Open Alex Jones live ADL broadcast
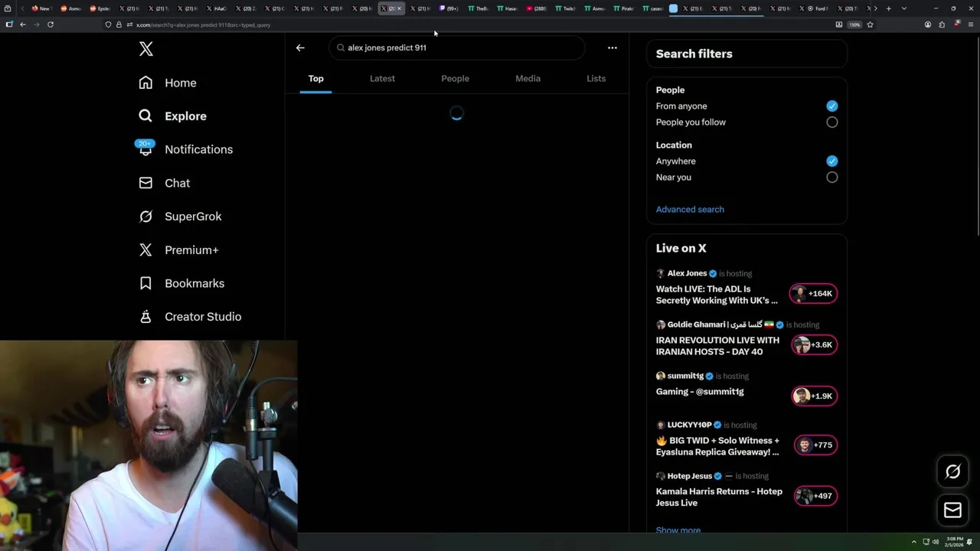Screen dimensions: 980x551 (x=717, y=295)
